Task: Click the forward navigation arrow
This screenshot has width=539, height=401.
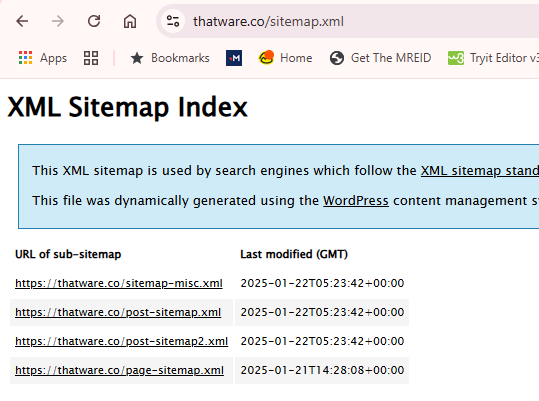Action: [58, 21]
